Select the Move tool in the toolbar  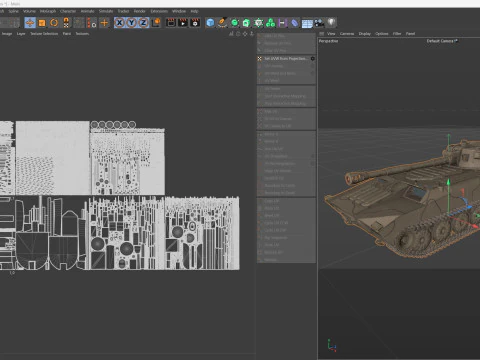tap(30, 23)
